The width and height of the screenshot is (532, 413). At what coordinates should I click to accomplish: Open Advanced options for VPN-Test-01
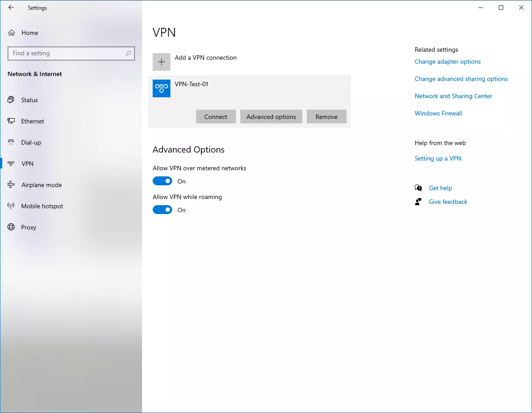271,117
